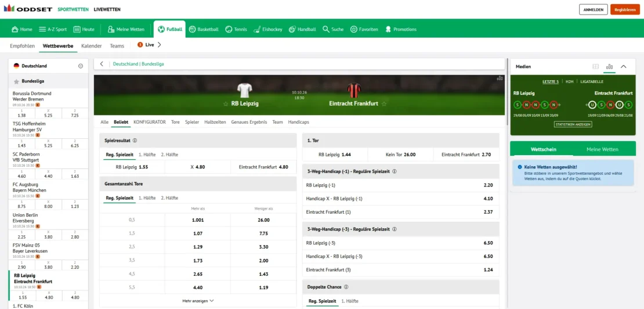This screenshot has height=309, width=644.
Task: Click the back arrow beside Deutschland | Bundesliga
Action: click(102, 64)
